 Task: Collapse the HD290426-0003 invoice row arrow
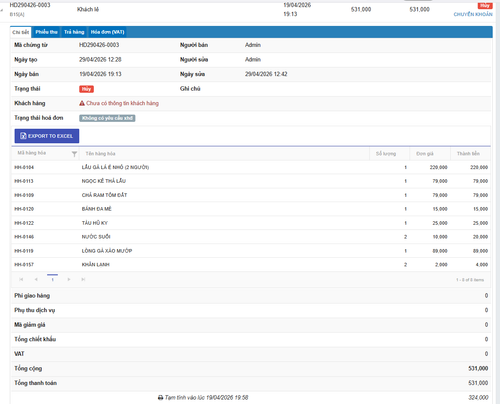pyautogui.click(x=2, y=10)
